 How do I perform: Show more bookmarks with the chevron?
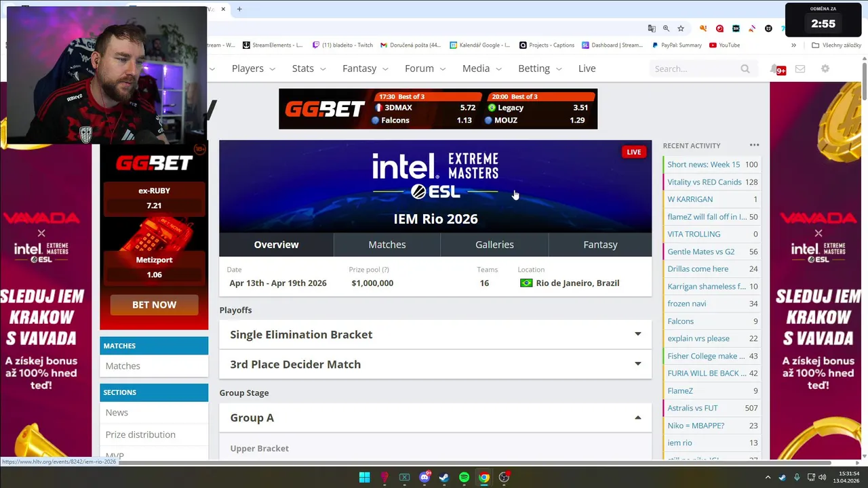point(793,45)
